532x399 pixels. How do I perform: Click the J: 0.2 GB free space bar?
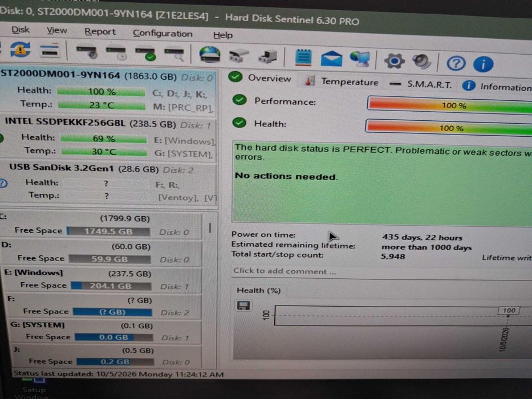tap(115, 362)
